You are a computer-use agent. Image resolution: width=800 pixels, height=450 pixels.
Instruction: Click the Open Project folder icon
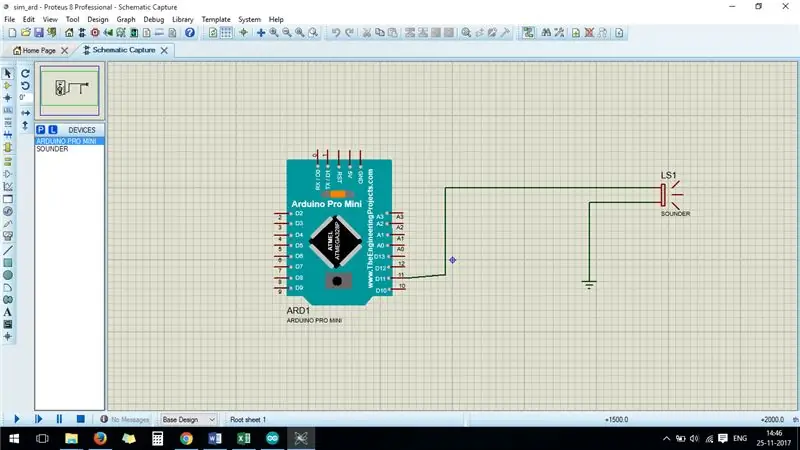26,33
